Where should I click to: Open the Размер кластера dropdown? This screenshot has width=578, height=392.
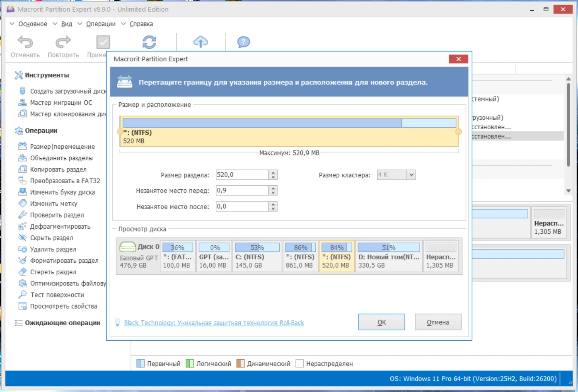click(411, 175)
